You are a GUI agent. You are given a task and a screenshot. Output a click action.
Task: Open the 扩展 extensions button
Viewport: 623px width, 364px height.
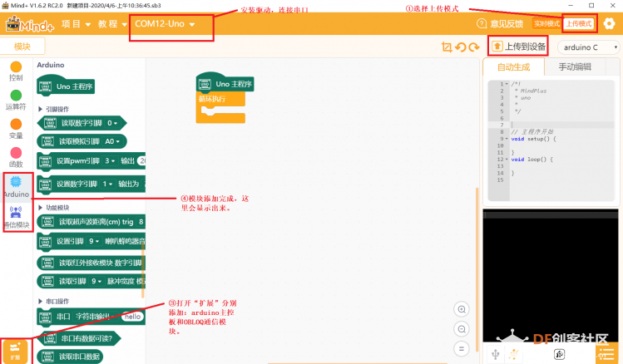[x=15, y=352]
